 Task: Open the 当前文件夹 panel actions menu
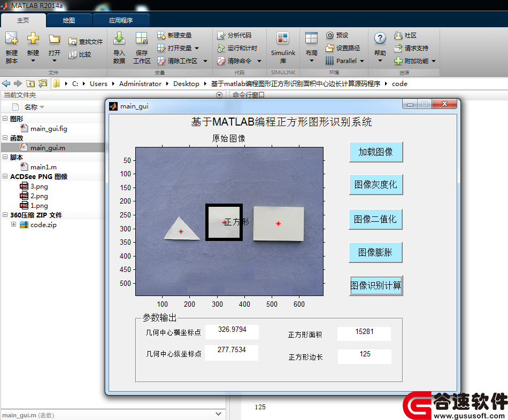click(219, 95)
